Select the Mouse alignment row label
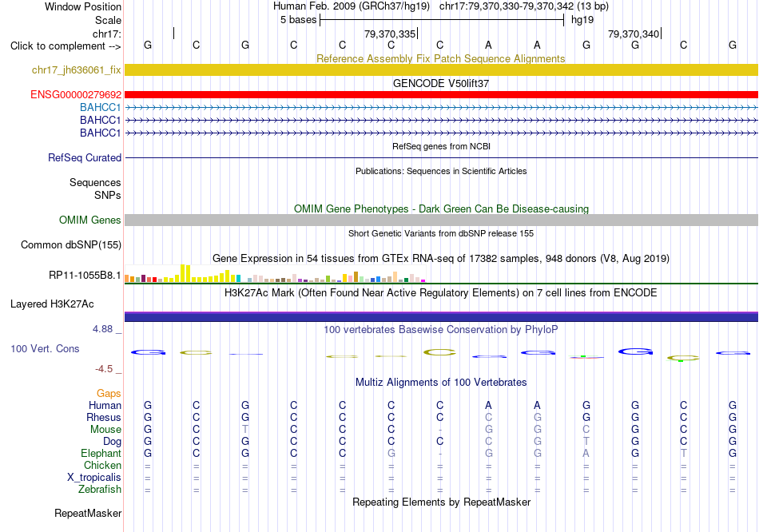This screenshot has width=759, height=532. pos(105,430)
